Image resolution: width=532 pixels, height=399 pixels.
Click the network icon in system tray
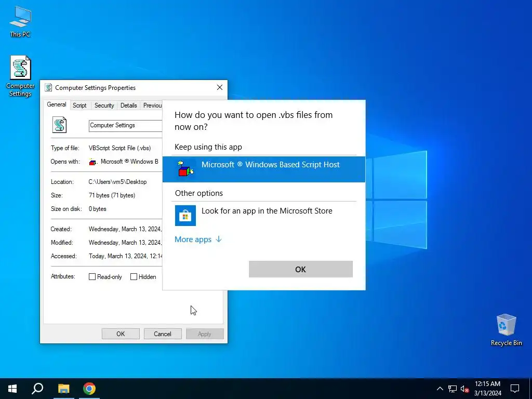point(453,389)
